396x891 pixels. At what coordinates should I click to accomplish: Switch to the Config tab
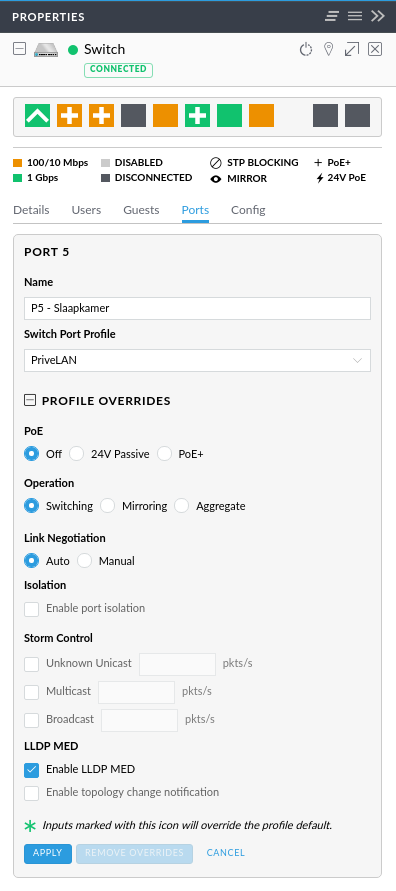pos(248,210)
